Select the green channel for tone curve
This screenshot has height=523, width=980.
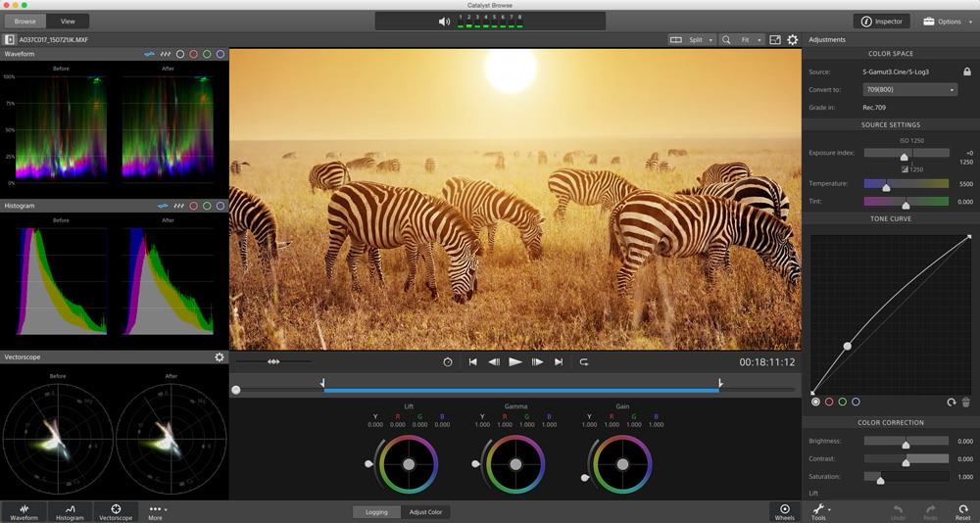click(x=842, y=402)
